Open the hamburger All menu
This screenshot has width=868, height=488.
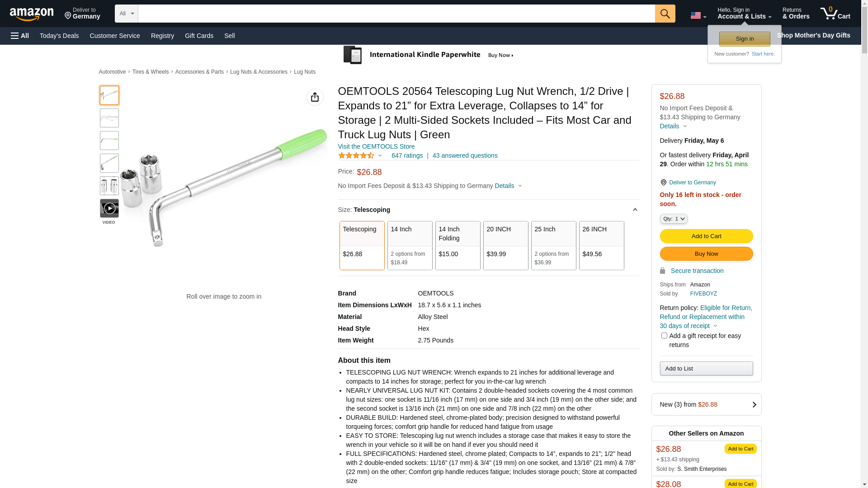coord(20,36)
